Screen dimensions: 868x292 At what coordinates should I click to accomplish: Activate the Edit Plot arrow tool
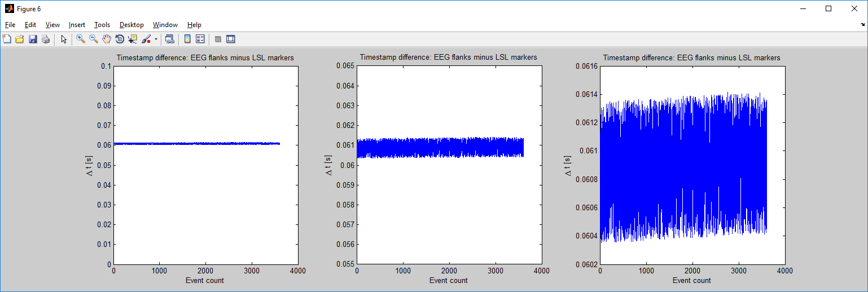click(x=64, y=39)
